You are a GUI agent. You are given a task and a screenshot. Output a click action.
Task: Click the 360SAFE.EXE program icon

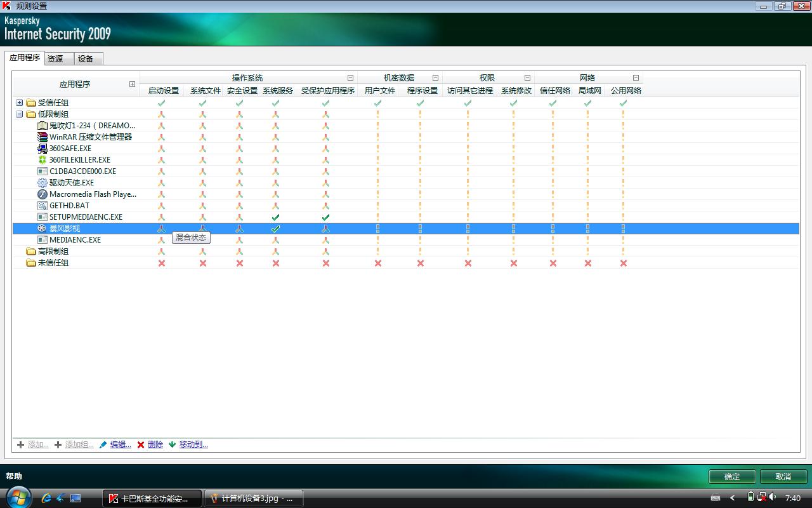43,149
